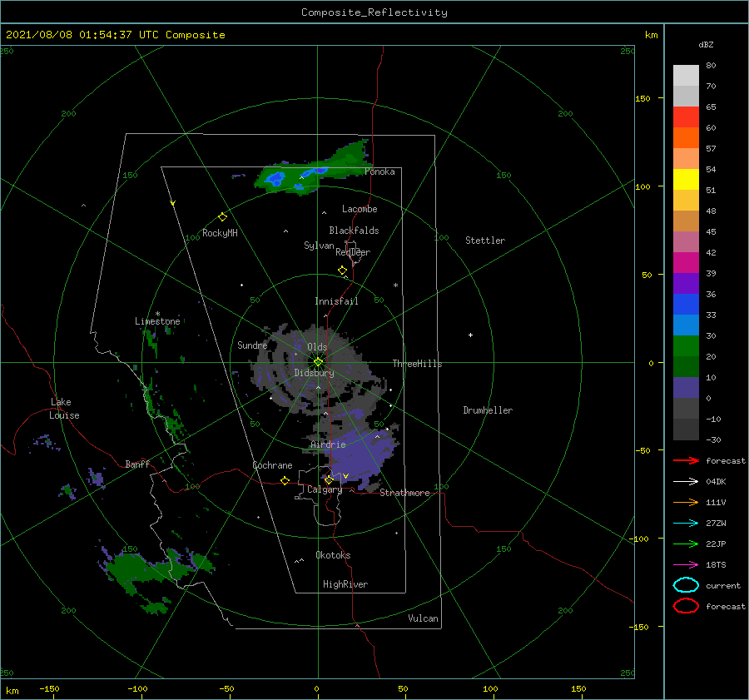The width and height of the screenshot is (749, 700).
Task: Click the Sylvan label
Action: 319,246
